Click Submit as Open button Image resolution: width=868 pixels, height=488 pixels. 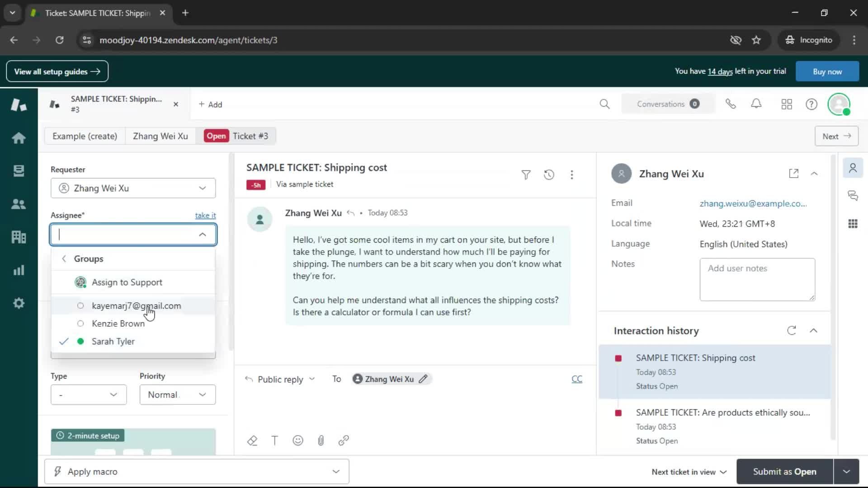click(x=785, y=472)
